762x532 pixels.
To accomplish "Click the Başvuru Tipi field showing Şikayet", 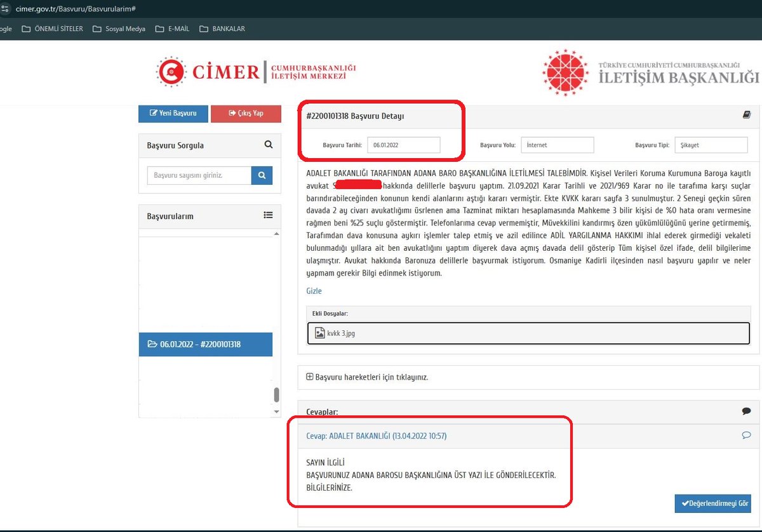I will 712,145.
